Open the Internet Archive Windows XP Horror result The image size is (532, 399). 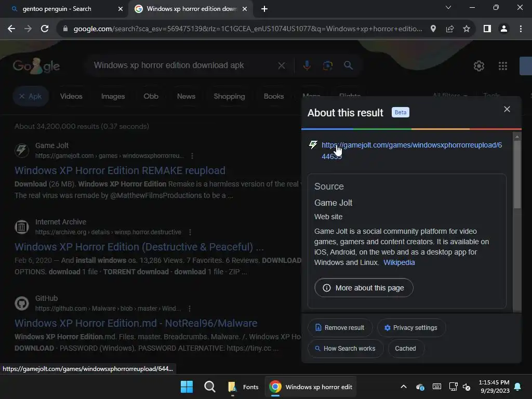click(x=139, y=247)
